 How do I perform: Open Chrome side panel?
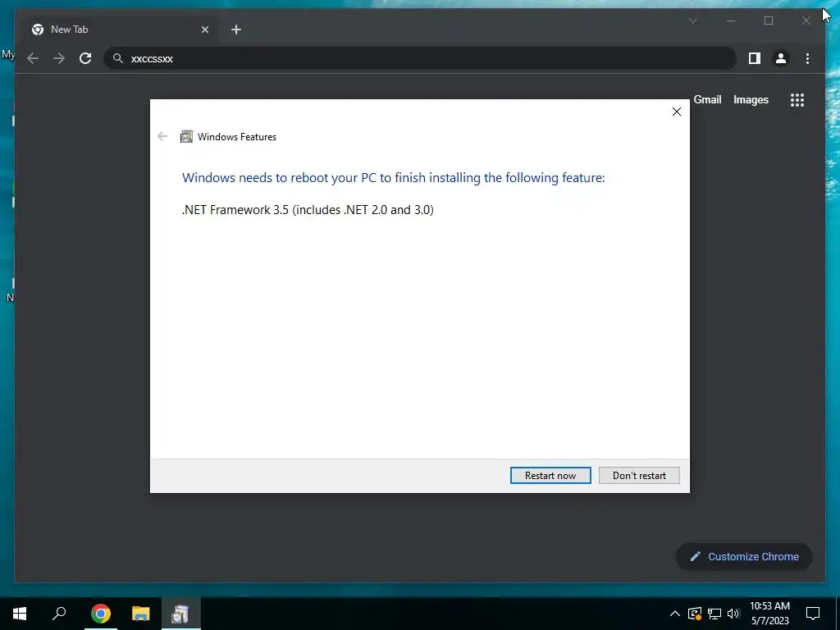point(755,58)
